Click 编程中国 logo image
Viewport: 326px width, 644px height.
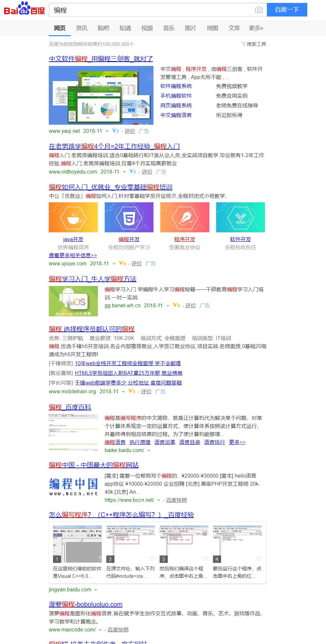point(73,487)
